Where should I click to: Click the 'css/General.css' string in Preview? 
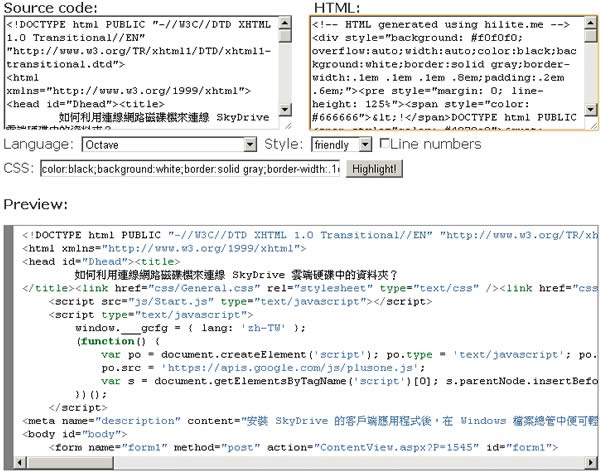coord(204,288)
